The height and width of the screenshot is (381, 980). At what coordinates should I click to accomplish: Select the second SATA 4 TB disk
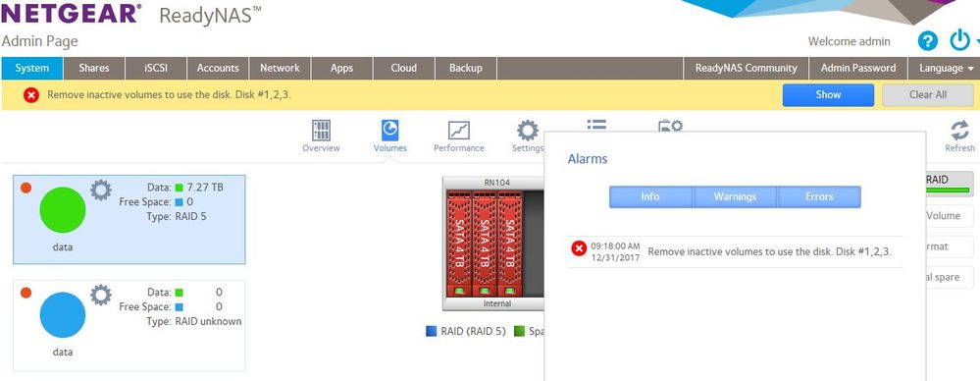[484, 244]
